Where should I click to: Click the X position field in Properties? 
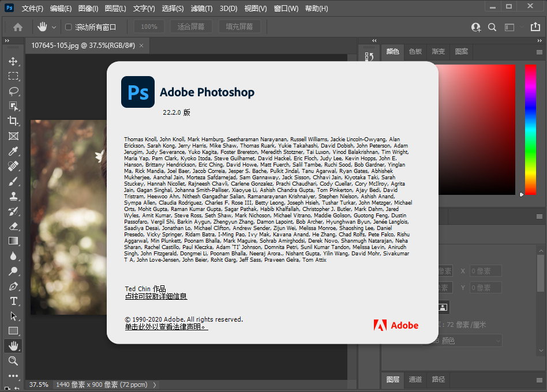[486, 271]
